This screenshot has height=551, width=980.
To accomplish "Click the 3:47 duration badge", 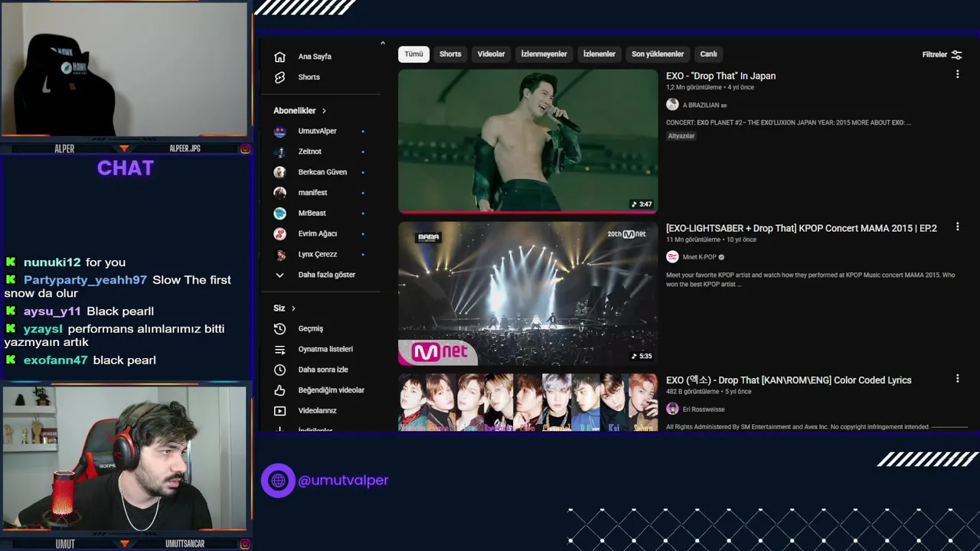I will (642, 204).
